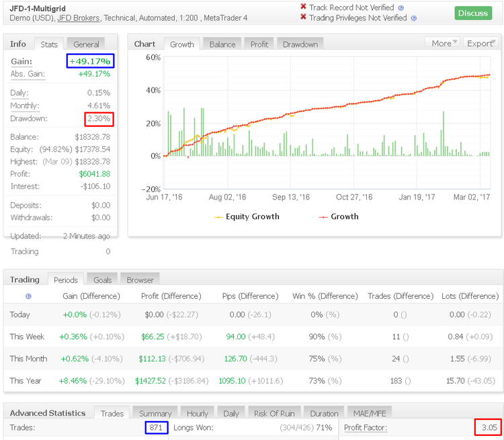Switch to the Goals tab in Trading

(103, 280)
